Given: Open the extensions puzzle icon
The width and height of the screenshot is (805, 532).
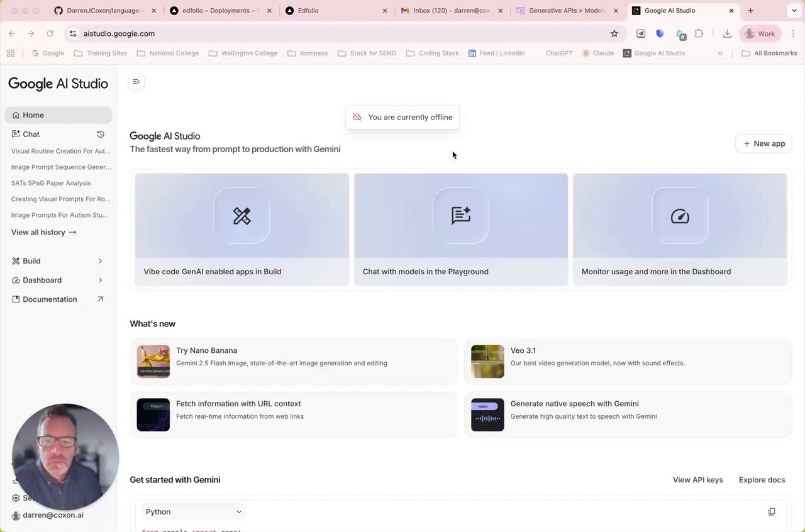Looking at the screenshot, I should click(x=699, y=33).
